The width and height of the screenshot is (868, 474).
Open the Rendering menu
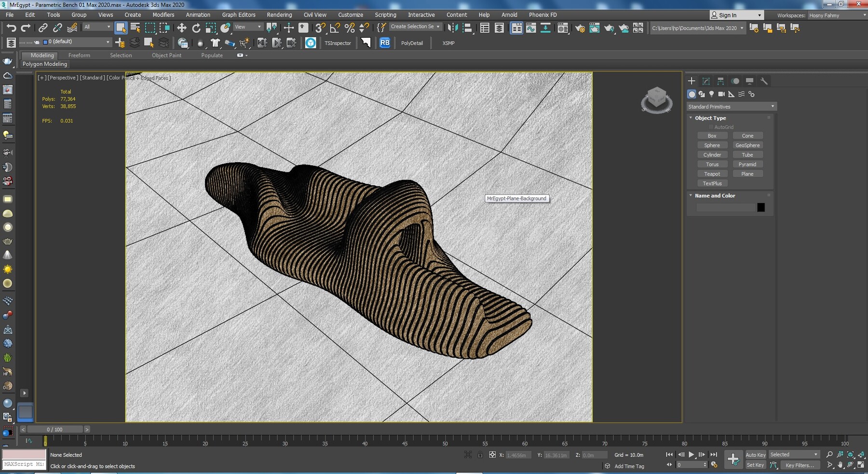point(279,15)
